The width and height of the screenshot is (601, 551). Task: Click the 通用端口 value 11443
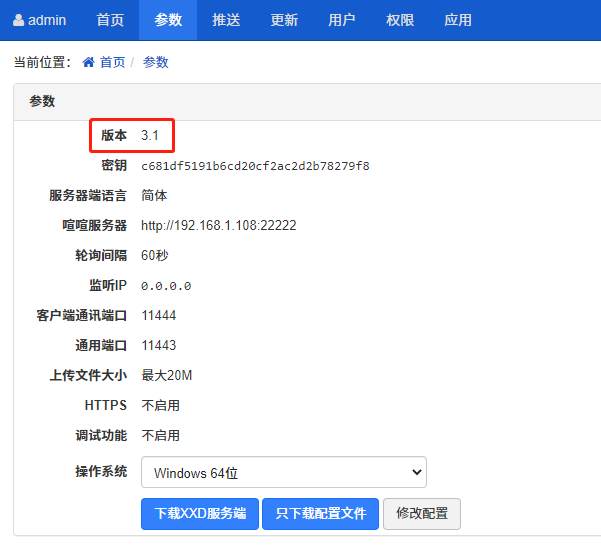click(x=159, y=346)
